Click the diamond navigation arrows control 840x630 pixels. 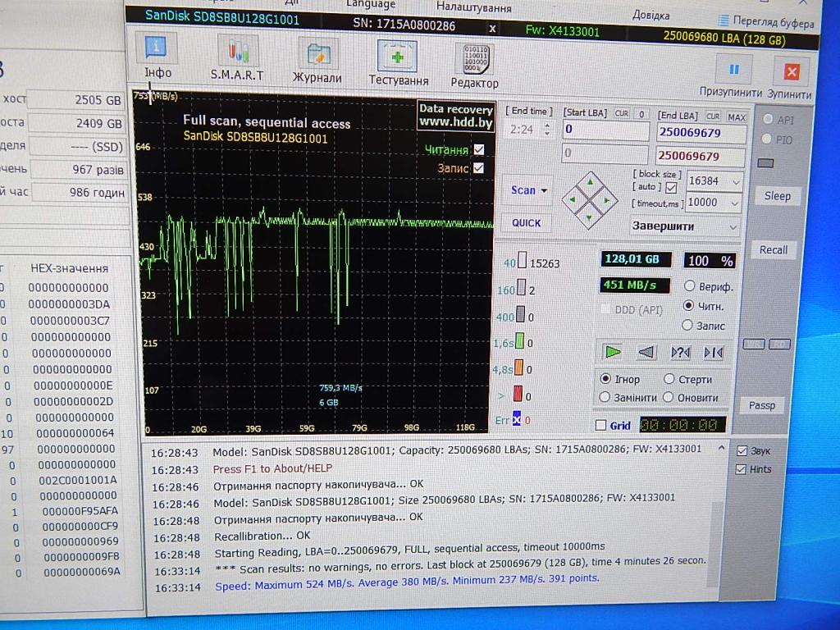point(589,200)
